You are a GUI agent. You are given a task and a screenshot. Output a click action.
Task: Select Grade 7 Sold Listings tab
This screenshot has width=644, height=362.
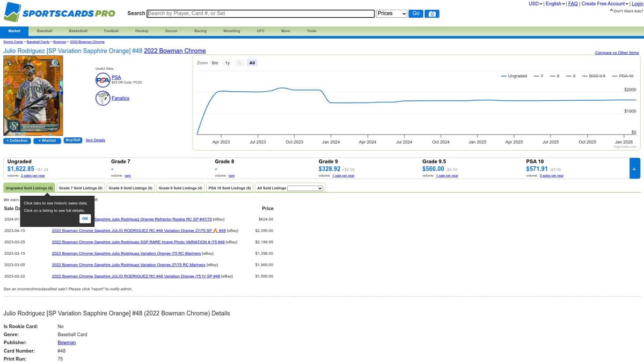[x=81, y=188]
